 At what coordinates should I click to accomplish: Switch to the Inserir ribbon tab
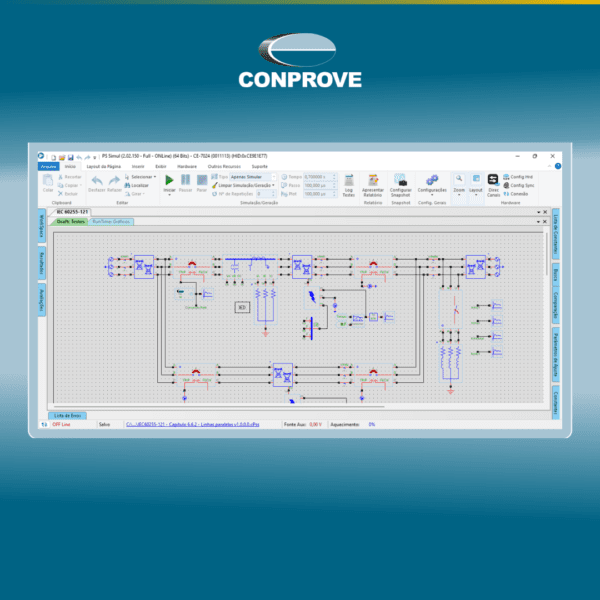tap(138, 166)
